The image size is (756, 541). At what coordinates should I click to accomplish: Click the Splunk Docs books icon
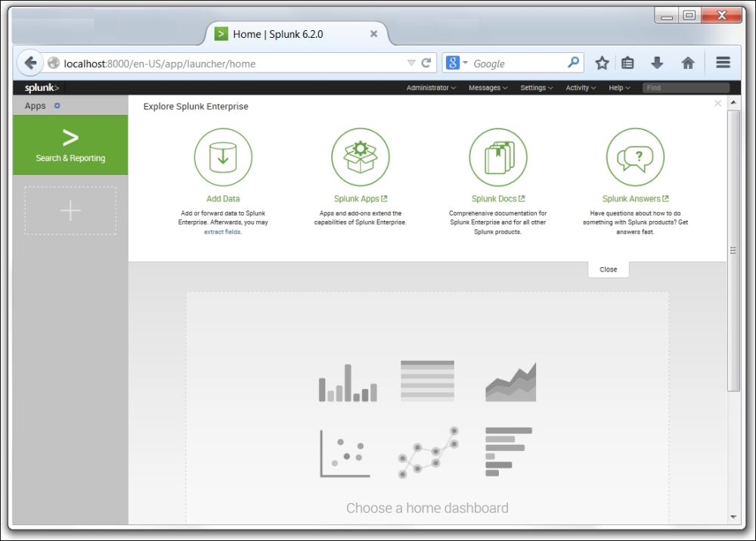[497, 157]
